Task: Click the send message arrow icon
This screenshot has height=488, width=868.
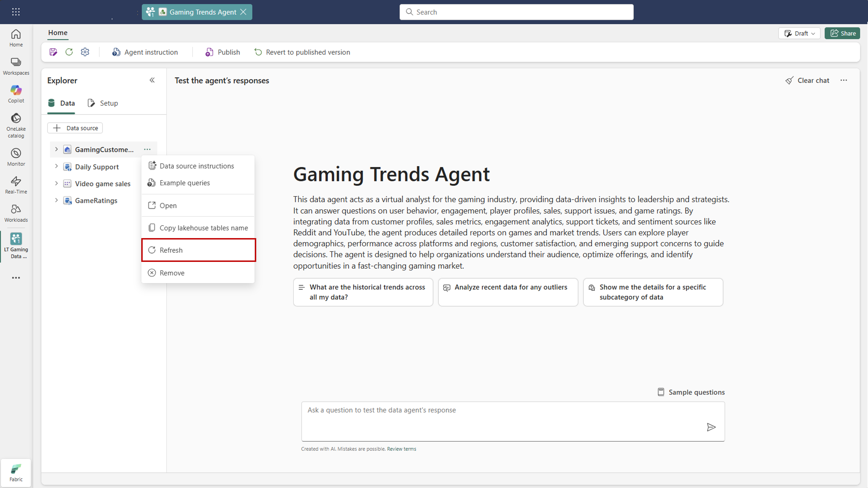Action: tap(711, 427)
